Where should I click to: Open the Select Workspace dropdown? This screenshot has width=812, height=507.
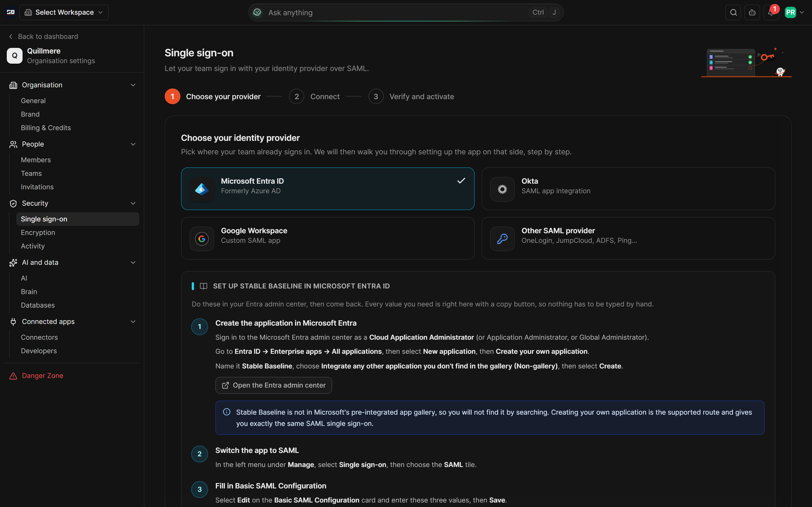point(64,12)
